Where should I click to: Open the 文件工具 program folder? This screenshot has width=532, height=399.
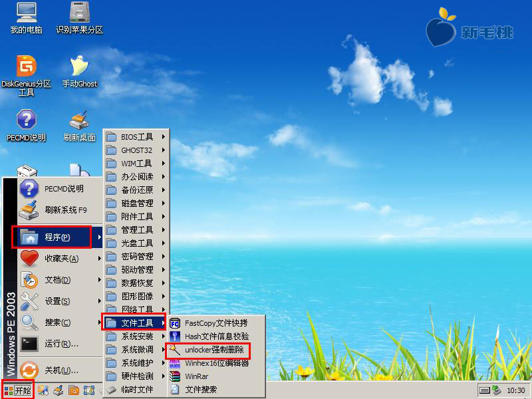134,323
